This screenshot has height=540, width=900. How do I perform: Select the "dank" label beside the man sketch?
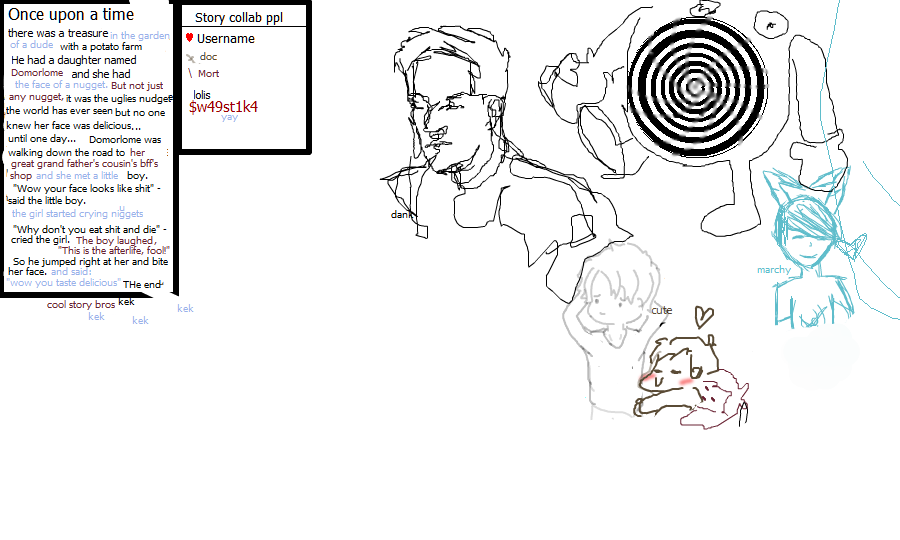coord(401,215)
